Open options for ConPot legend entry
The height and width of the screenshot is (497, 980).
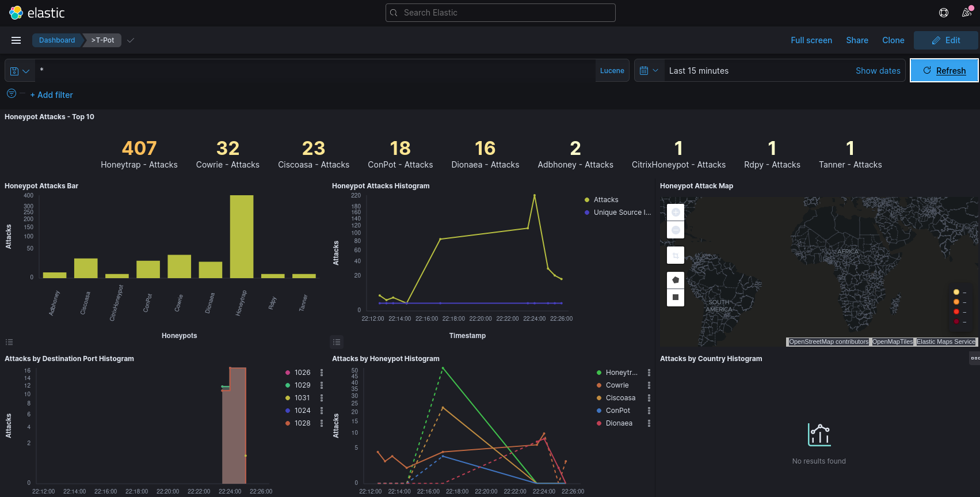coord(649,411)
